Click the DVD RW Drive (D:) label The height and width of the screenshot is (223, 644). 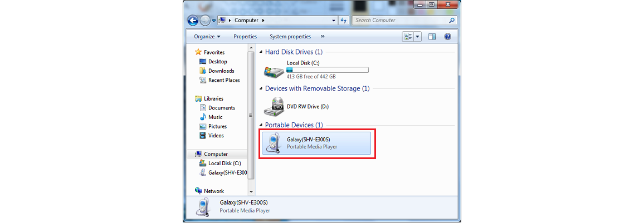(308, 107)
